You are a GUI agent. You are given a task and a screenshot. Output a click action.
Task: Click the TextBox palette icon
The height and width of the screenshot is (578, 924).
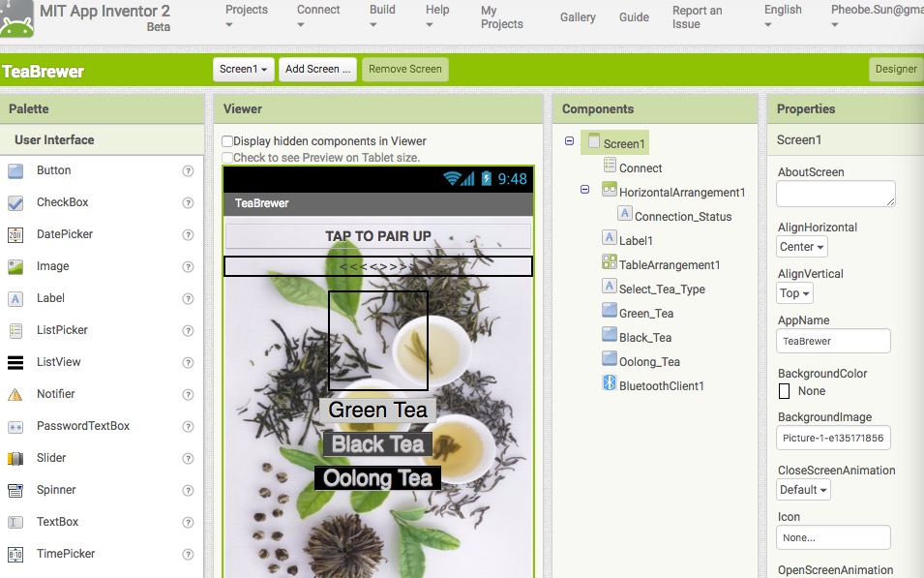pyautogui.click(x=15, y=522)
